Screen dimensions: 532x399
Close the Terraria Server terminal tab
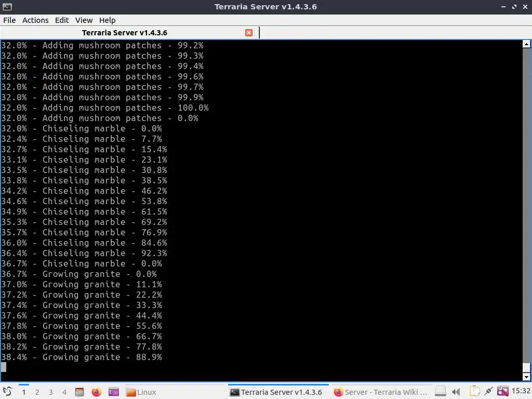(x=249, y=33)
